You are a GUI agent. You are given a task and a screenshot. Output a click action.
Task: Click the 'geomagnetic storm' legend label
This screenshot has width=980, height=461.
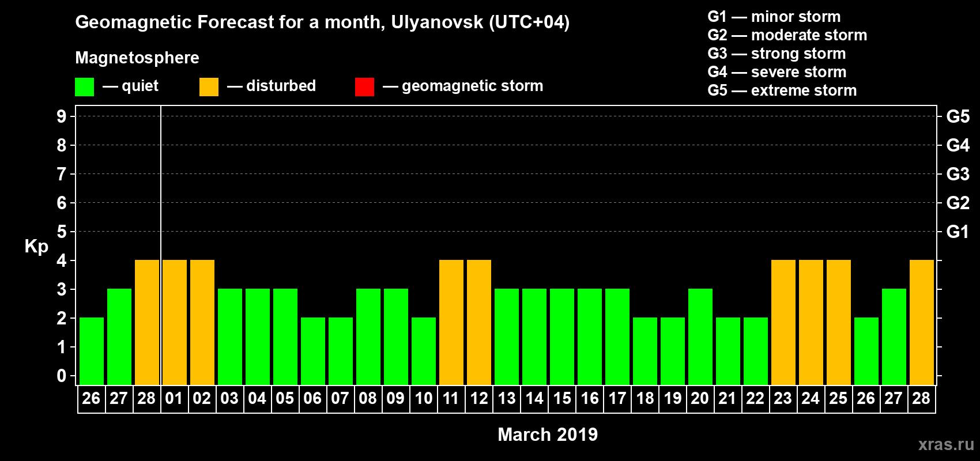473,86
